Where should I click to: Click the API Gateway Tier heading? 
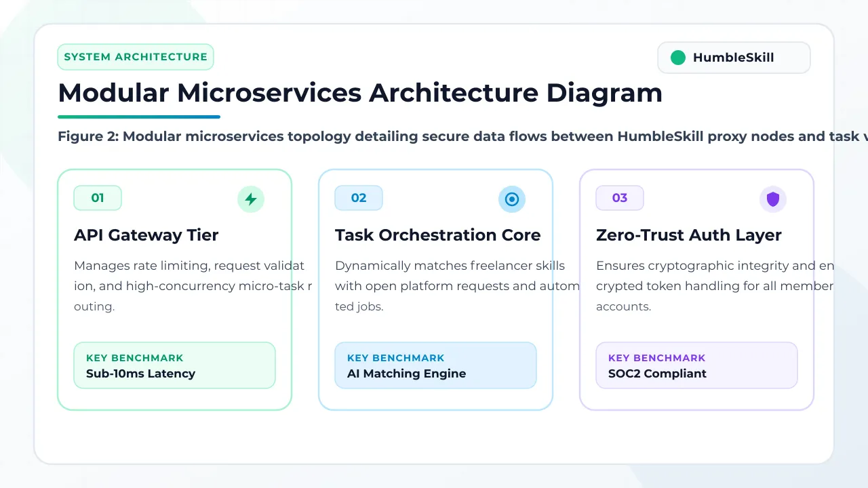click(x=146, y=235)
